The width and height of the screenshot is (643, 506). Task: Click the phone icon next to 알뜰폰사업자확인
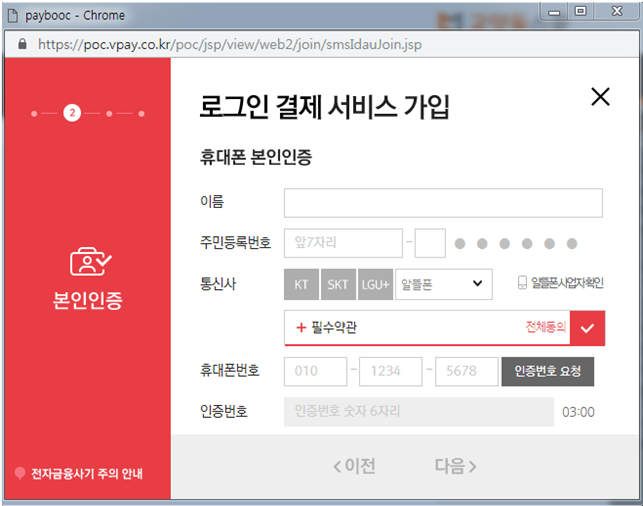pyautogui.click(x=522, y=283)
